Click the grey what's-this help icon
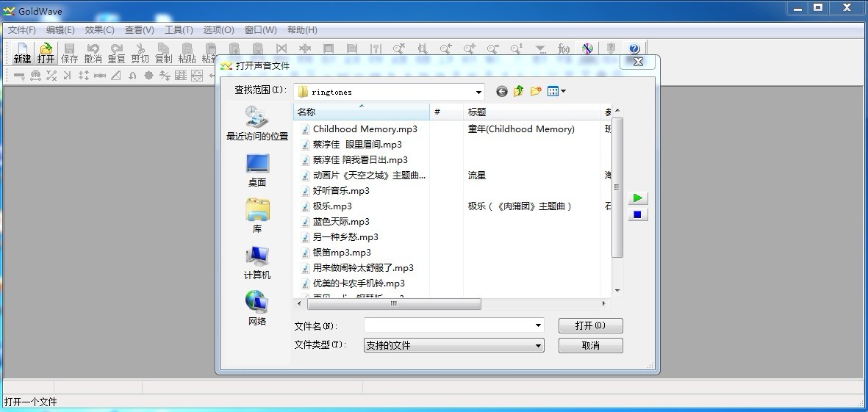This screenshot has width=868, height=412. pos(611,48)
